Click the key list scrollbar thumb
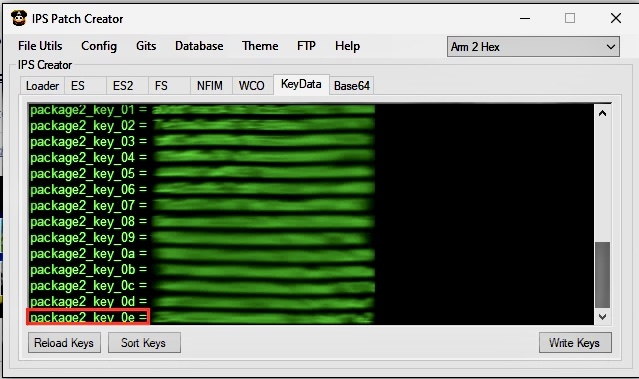Viewport: 639px width, 379px height. click(602, 275)
